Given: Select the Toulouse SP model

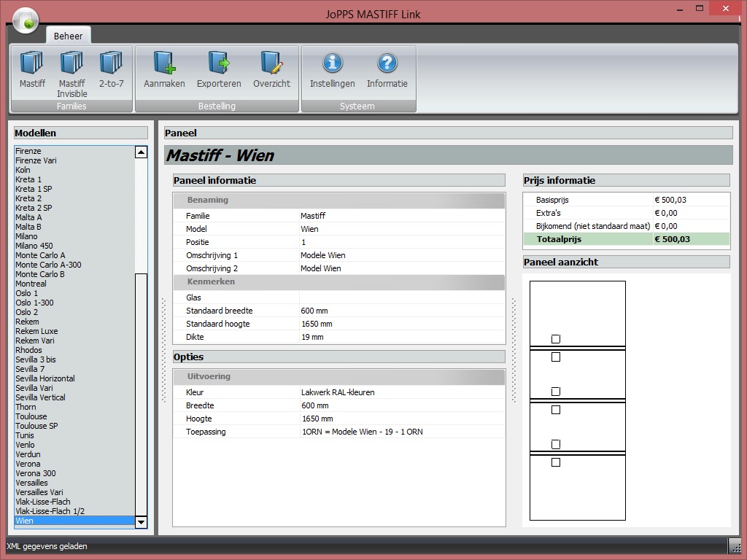Looking at the screenshot, I should pyautogui.click(x=74, y=426).
